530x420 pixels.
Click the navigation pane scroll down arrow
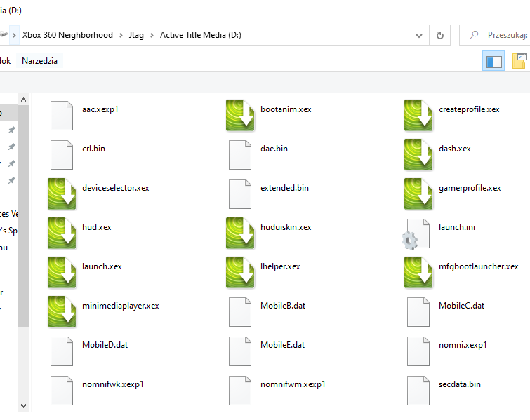click(x=23, y=405)
